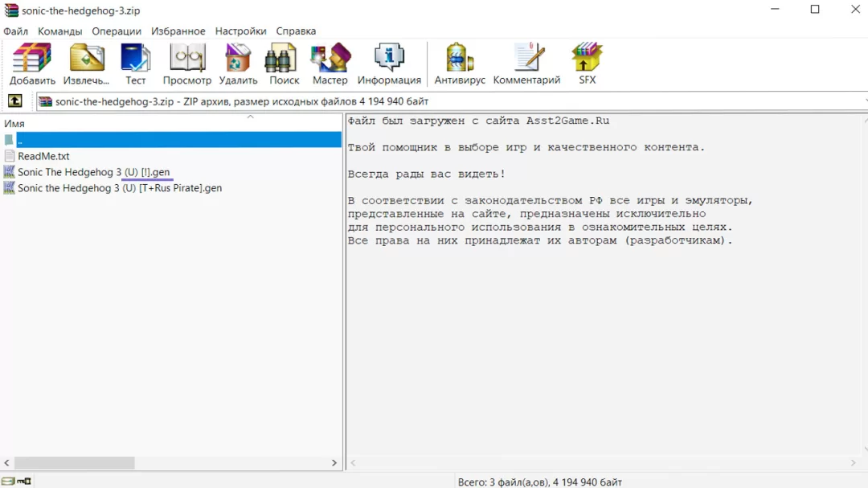Click the file list horizontal scrollbar right arrow
Screen dimensions: 868x488
pyautogui.click(x=335, y=463)
